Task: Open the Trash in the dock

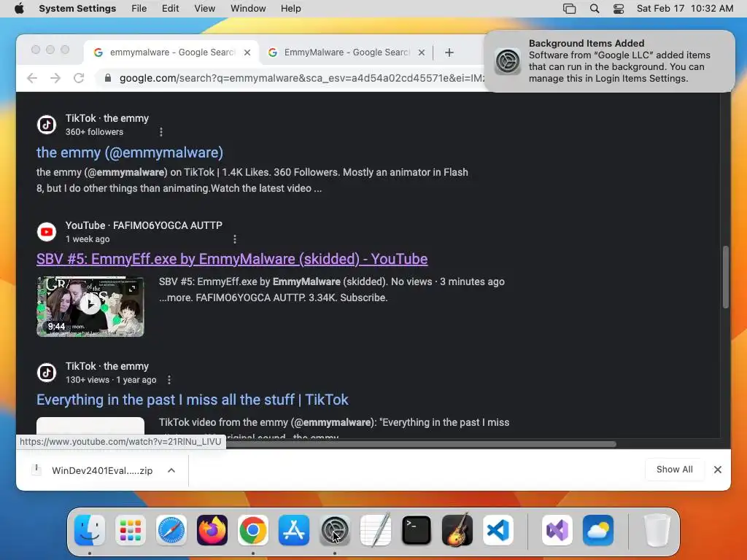Action: [x=657, y=530]
